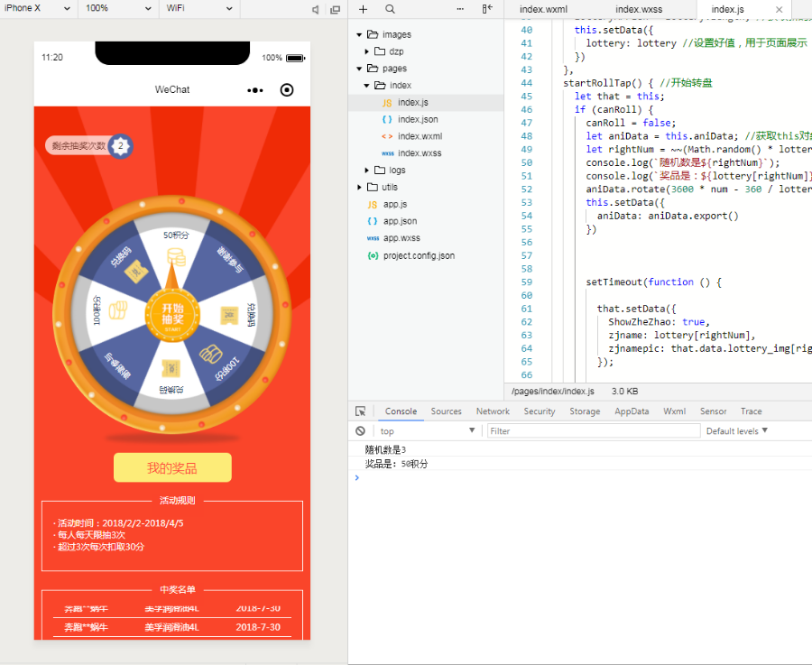The width and height of the screenshot is (812, 665).
Task: Expand the console prompt arrow
Action: pos(356,477)
